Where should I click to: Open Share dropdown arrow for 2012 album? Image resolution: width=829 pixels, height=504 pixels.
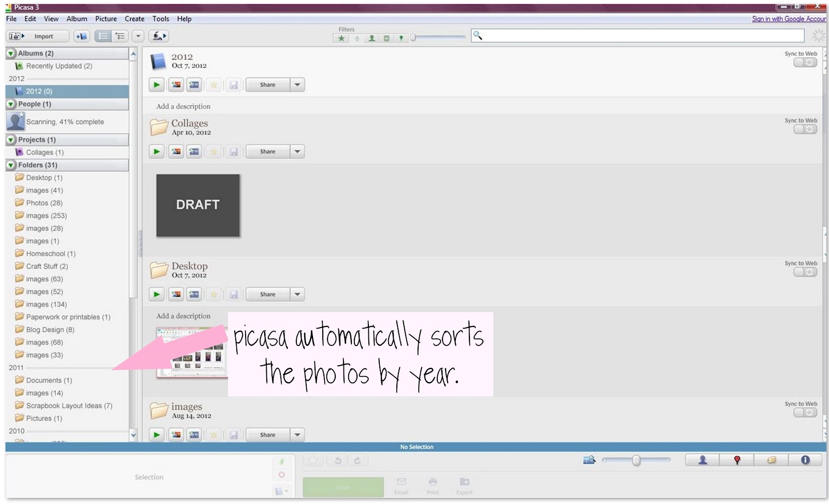[297, 85]
